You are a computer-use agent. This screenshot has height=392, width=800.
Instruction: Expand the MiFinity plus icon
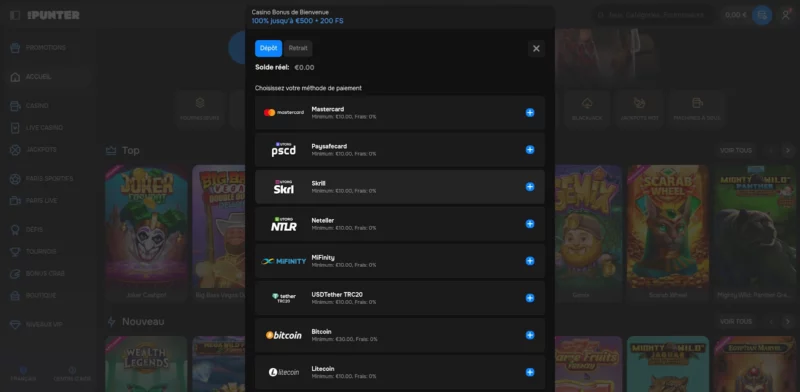[x=530, y=261]
